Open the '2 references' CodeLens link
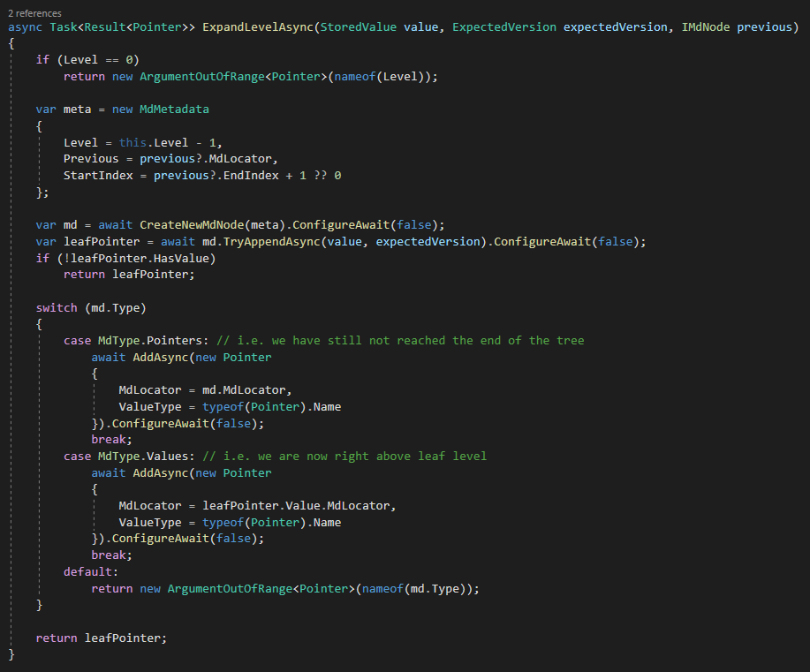The width and height of the screenshot is (810, 672). coord(34,13)
